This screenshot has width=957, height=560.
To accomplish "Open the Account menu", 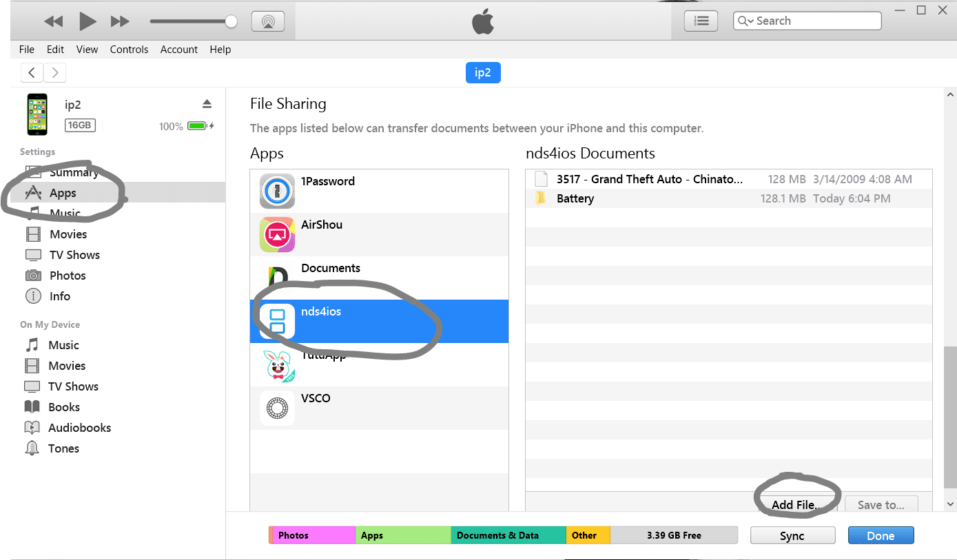I will pyautogui.click(x=179, y=50).
